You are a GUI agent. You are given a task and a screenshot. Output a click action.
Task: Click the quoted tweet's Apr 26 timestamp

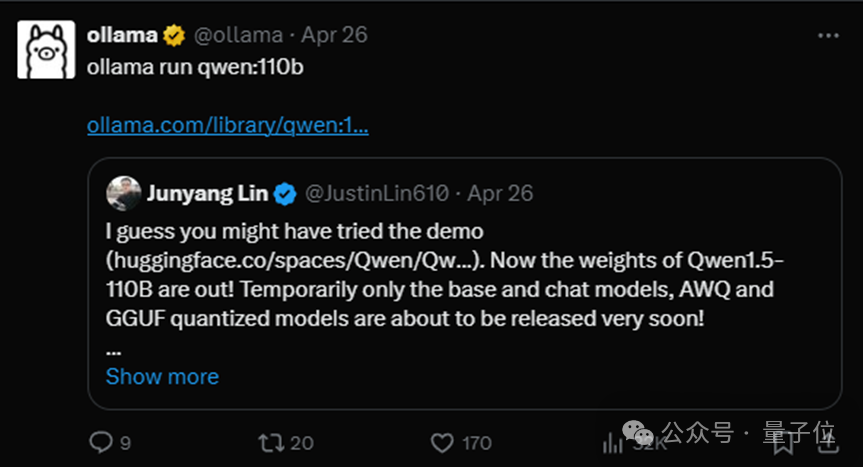[500, 193]
